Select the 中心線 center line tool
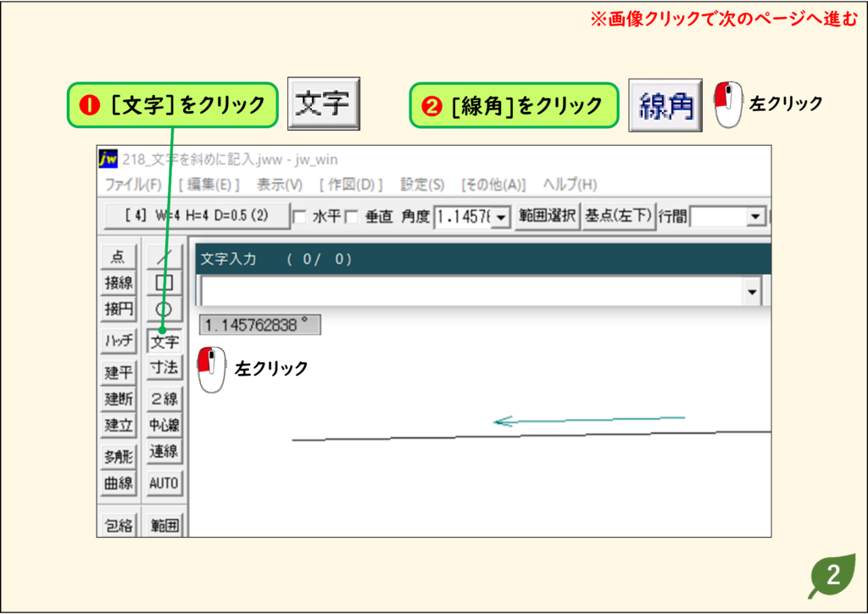Image resolution: width=868 pixels, height=614 pixels. (164, 425)
